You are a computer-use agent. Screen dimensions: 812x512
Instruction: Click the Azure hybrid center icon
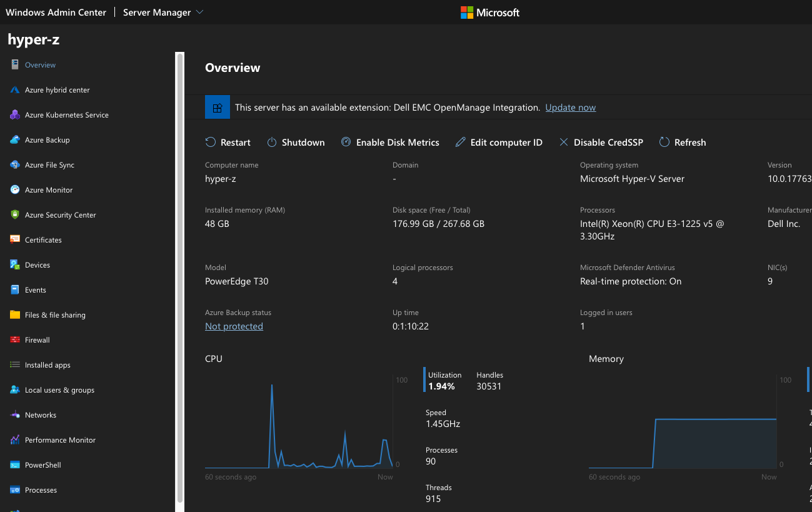[x=15, y=89]
